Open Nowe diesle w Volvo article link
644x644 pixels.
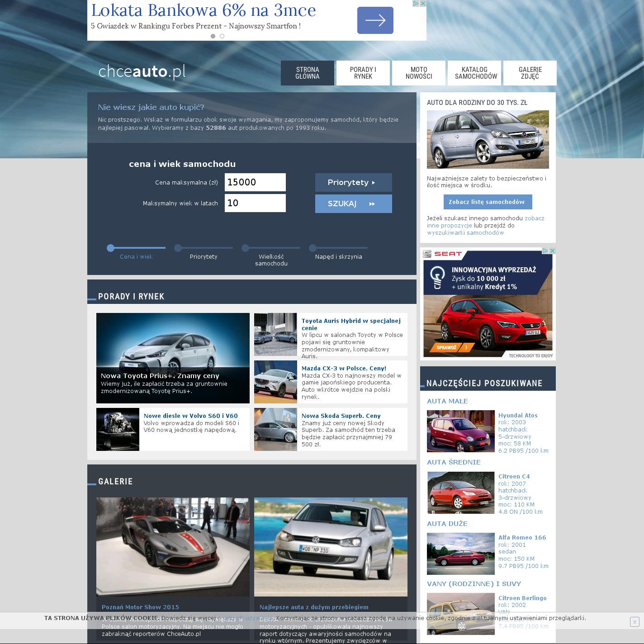(190, 416)
